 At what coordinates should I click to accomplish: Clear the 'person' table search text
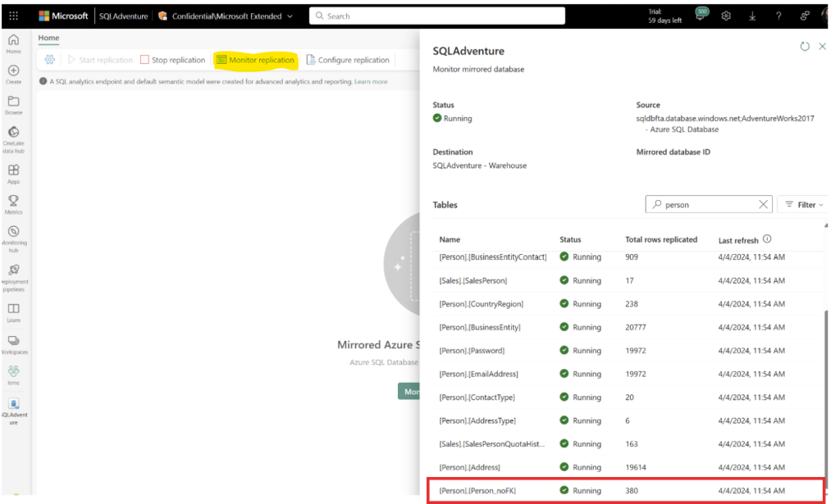pyautogui.click(x=763, y=204)
